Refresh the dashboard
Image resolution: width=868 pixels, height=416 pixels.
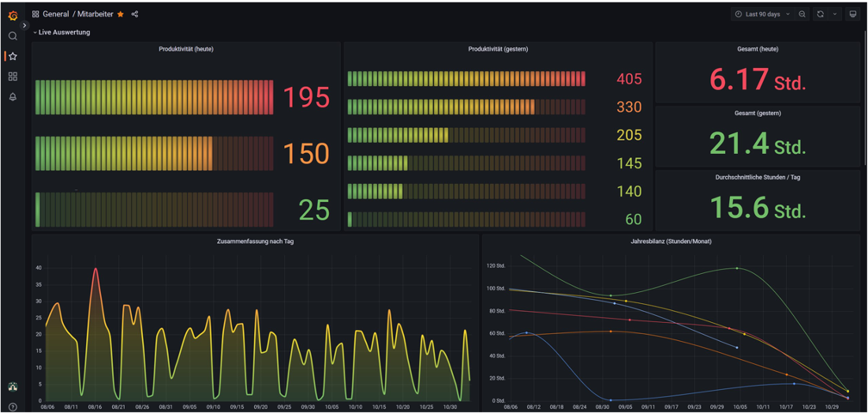point(821,14)
